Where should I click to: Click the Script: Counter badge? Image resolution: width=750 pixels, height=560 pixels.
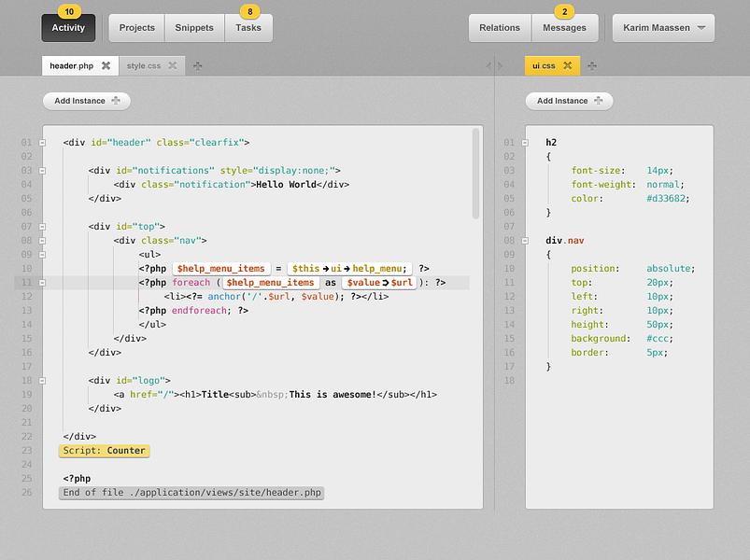[104, 450]
